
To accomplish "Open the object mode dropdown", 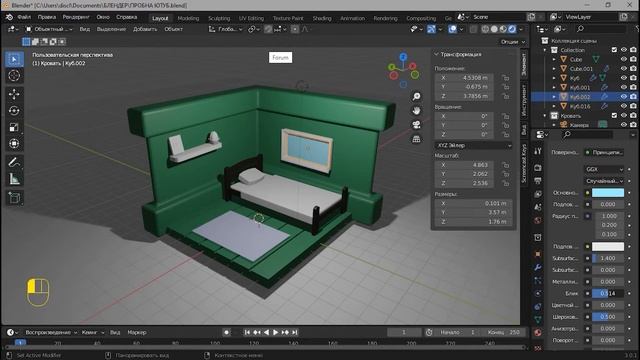I will pos(49,29).
